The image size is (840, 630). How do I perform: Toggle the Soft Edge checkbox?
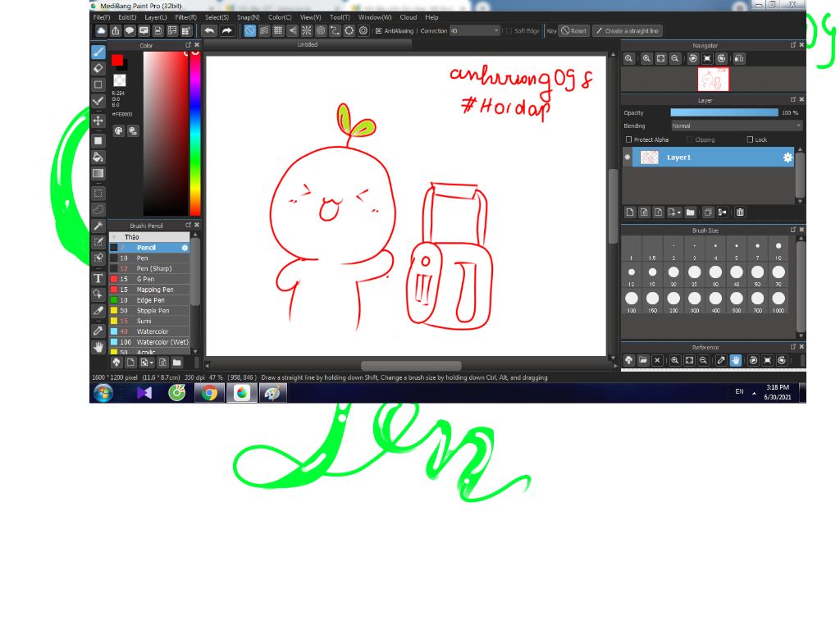509,30
